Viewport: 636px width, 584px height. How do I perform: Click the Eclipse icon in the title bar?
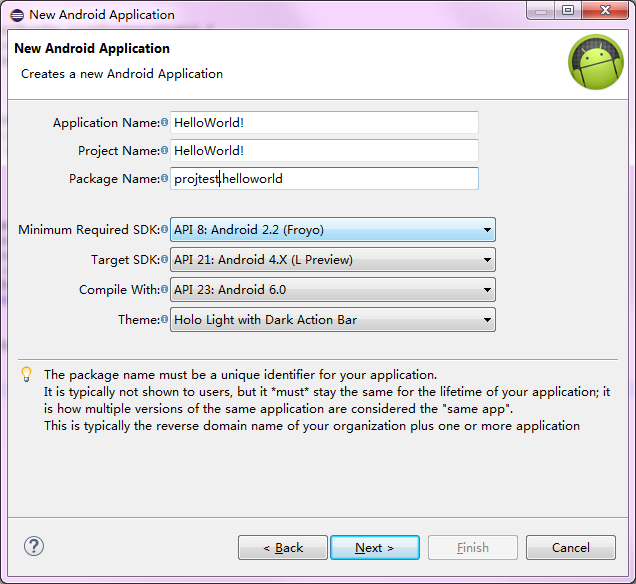pos(17,15)
